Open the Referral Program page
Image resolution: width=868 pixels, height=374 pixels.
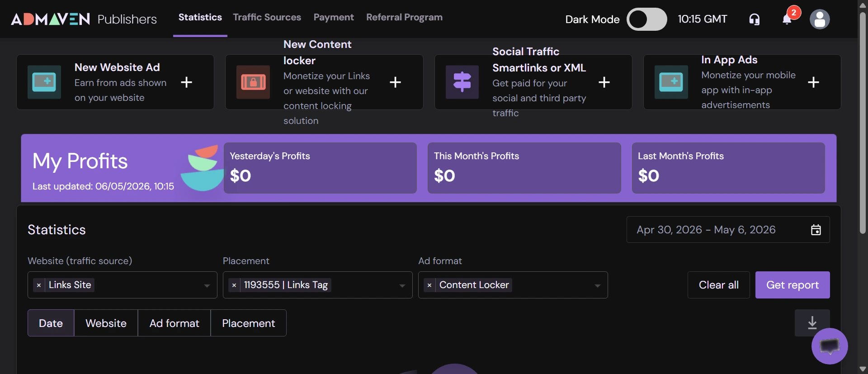point(404,17)
